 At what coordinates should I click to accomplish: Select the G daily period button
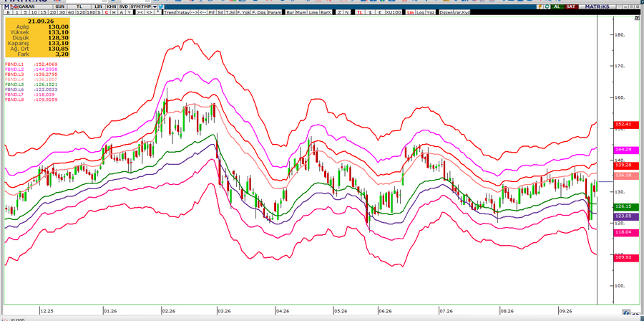[x=107, y=12]
